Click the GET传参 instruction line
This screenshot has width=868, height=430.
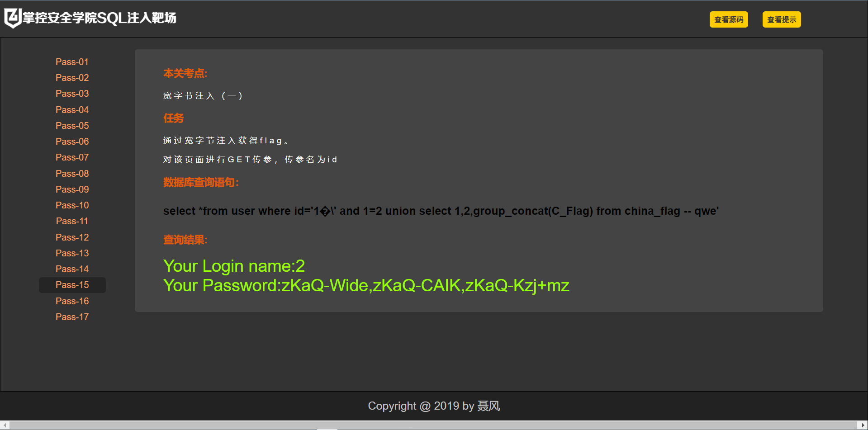pos(250,160)
